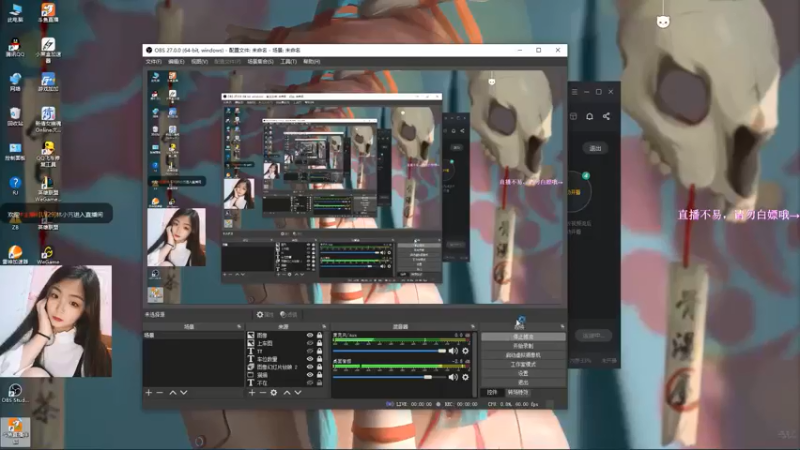Toggle visibility of 图像 source

click(310, 336)
